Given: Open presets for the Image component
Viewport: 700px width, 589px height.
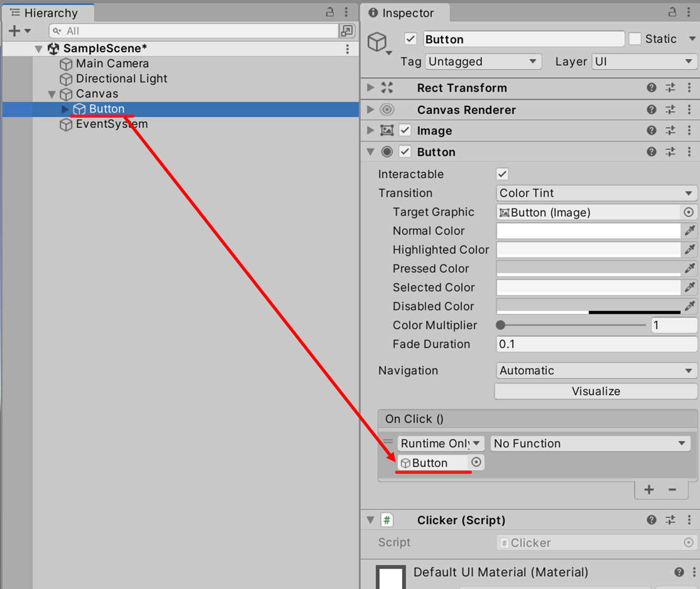Looking at the screenshot, I should pos(670,130).
